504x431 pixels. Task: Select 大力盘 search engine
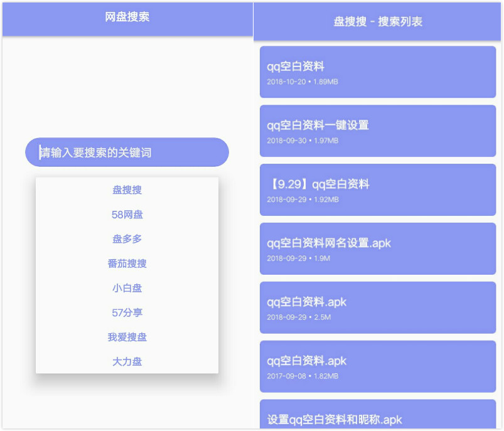[x=127, y=361]
